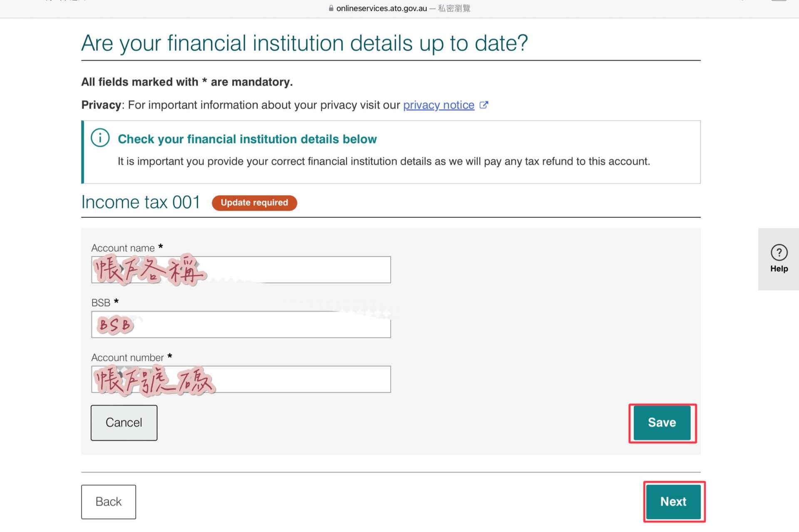Click the Help question mark icon
This screenshot has width=799, height=532.
(x=779, y=252)
